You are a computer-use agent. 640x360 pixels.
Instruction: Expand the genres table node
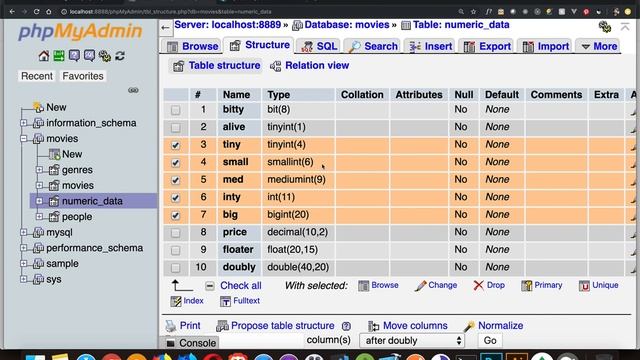[x=39, y=170]
